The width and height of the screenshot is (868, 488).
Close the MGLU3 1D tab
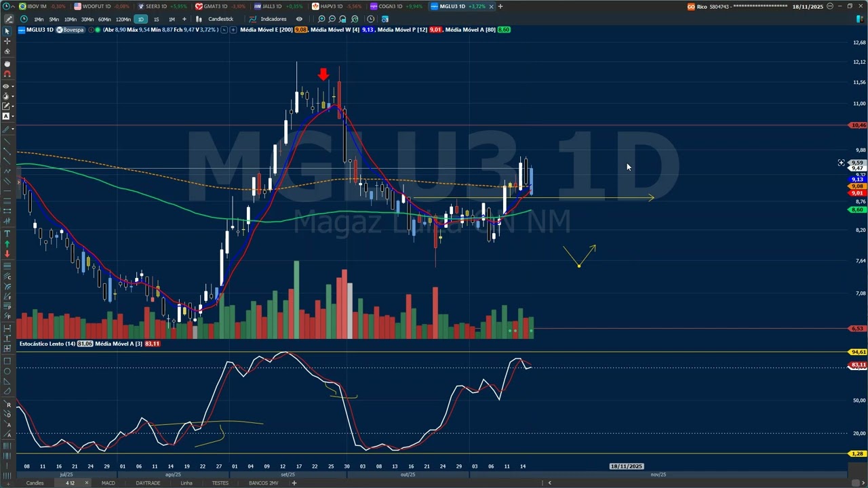(491, 6)
